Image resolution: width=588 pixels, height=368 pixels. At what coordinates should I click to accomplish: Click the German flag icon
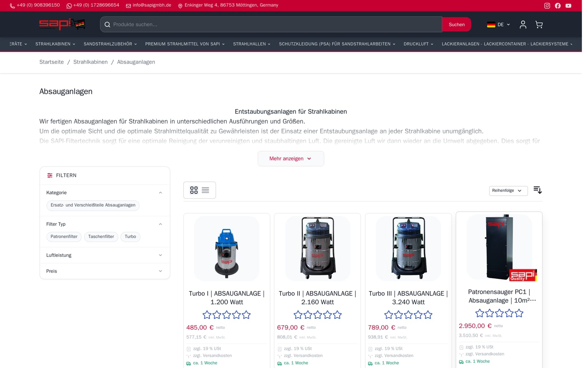[x=491, y=25]
